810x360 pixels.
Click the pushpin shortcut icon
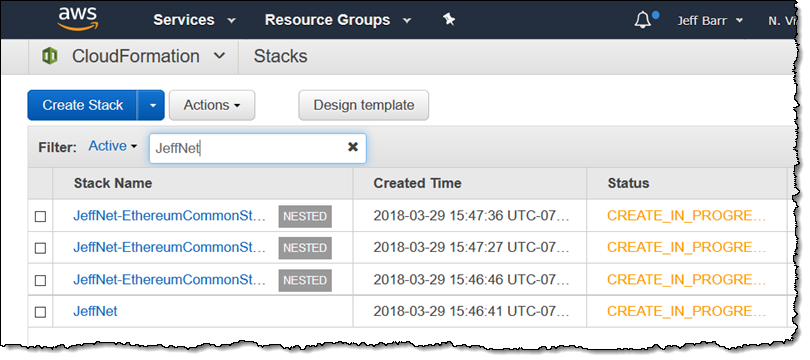[x=449, y=20]
